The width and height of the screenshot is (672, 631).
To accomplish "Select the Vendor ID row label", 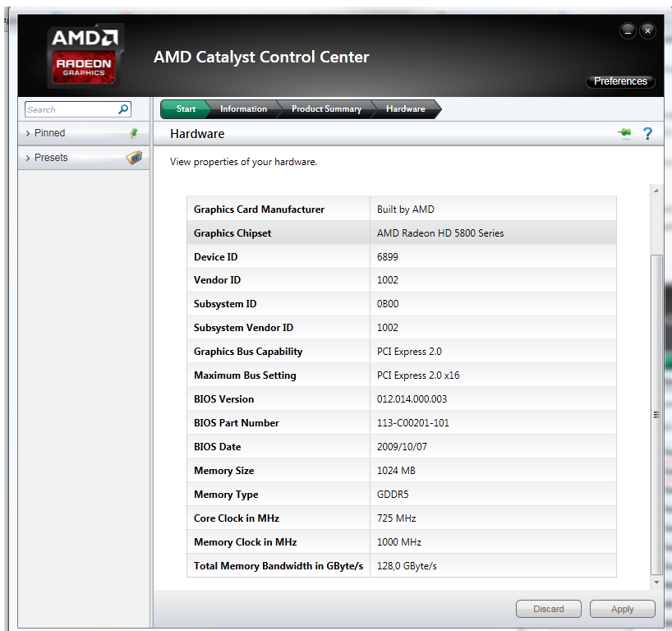I will coord(217,280).
